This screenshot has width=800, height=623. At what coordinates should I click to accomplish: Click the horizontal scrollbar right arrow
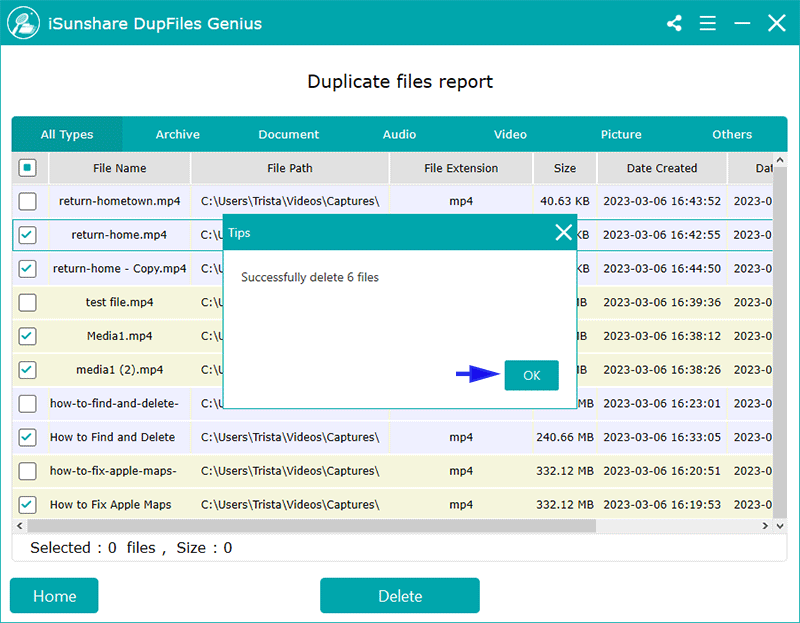point(767,525)
